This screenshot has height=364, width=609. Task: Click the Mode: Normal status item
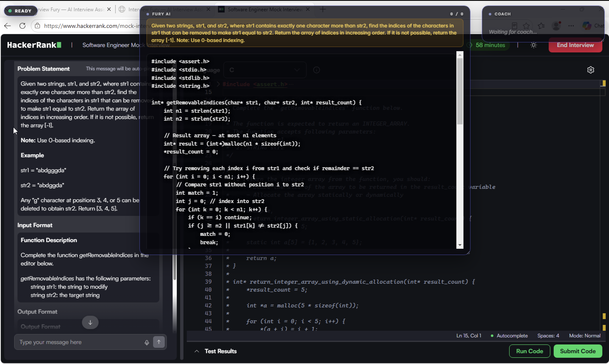pos(585,336)
